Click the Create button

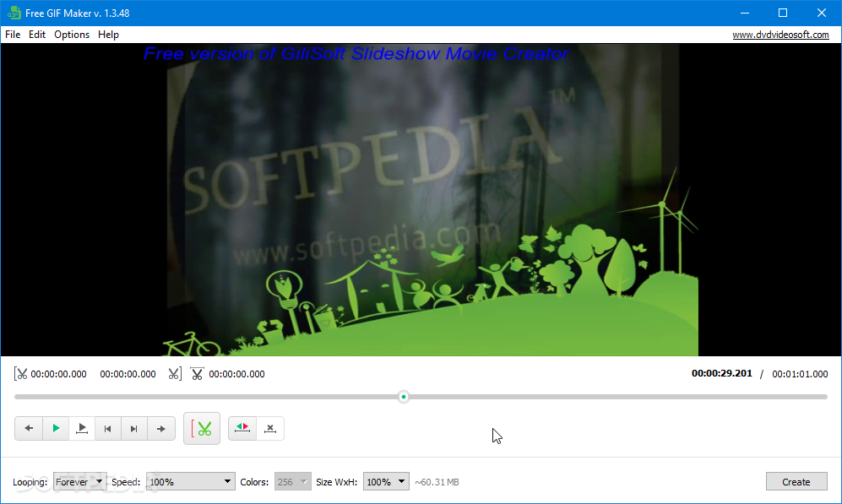pyautogui.click(x=796, y=481)
